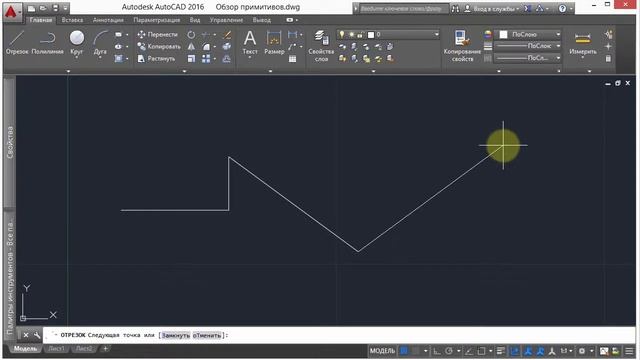Image resolution: width=640 pixels, height=360 pixels.
Task: Click Копирование свойств (Match Properties)
Action: [462, 46]
